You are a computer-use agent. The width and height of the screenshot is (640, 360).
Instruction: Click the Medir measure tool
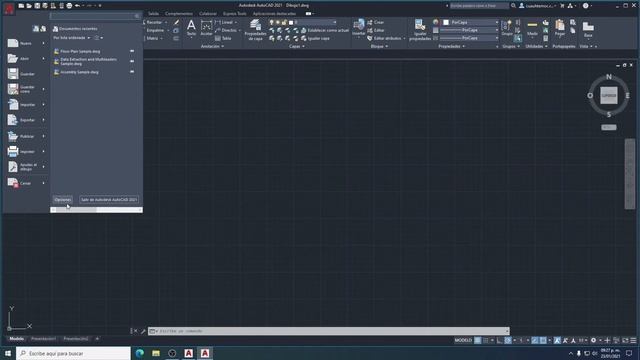532,28
